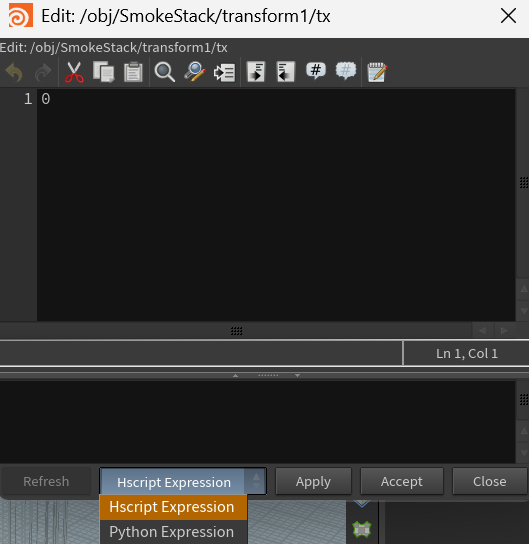This screenshot has height=544, width=529.
Task: Click into the expression editor text area
Action: click(276, 205)
